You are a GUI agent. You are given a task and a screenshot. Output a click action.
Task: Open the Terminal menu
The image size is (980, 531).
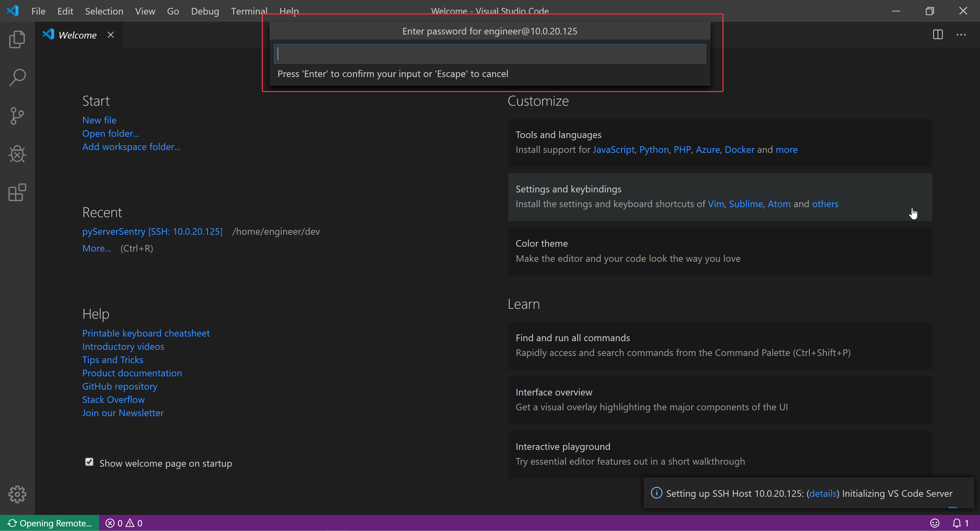249,11
